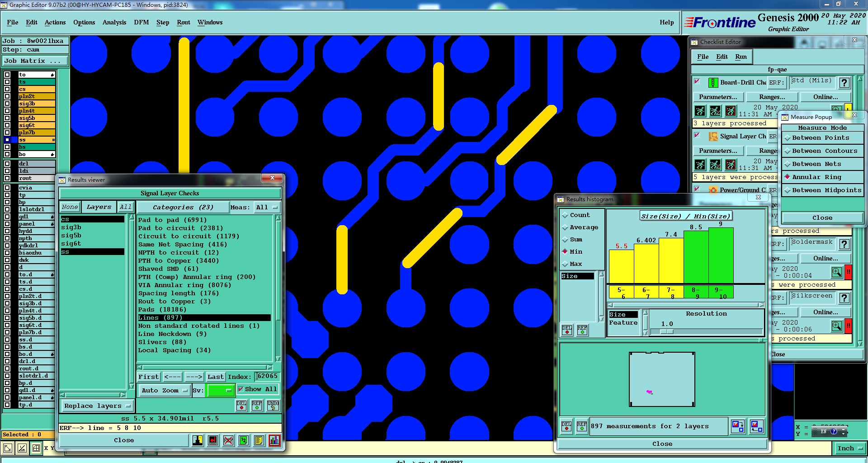Open the Run menu in Checklist Editor

click(741, 57)
